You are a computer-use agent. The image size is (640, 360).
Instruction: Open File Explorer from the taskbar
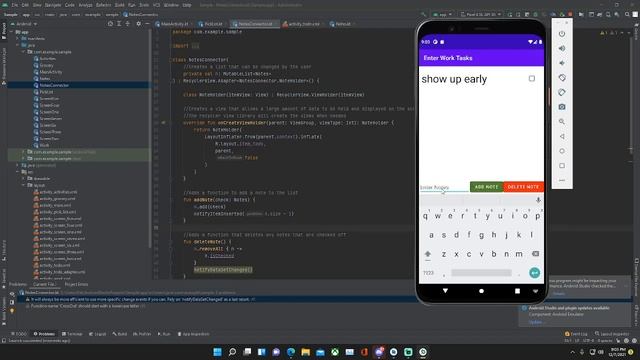[306, 352]
